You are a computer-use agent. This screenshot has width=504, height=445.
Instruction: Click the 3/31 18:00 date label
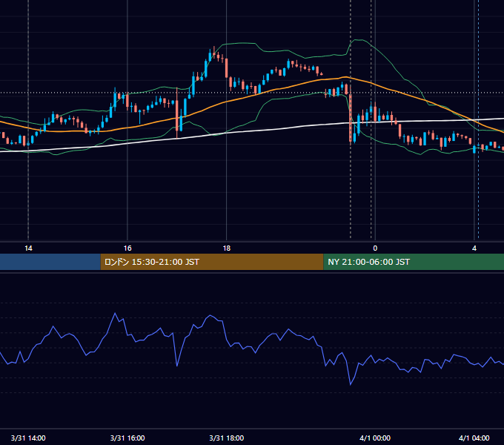point(227,438)
